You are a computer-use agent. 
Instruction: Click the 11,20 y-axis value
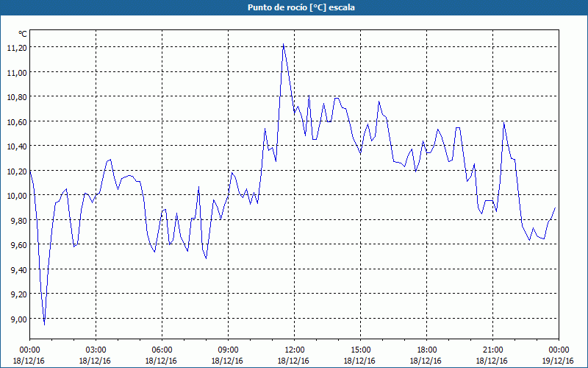[17, 47]
